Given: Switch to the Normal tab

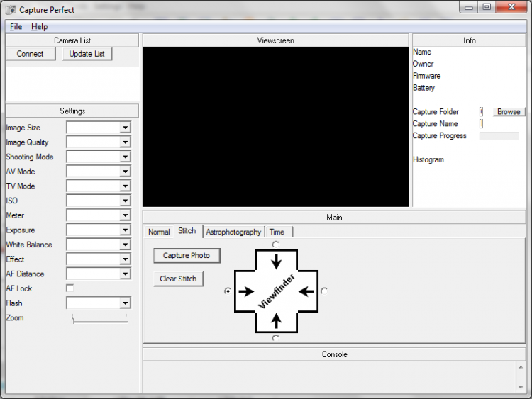Looking at the screenshot, I should pyautogui.click(x=159, y=232).
